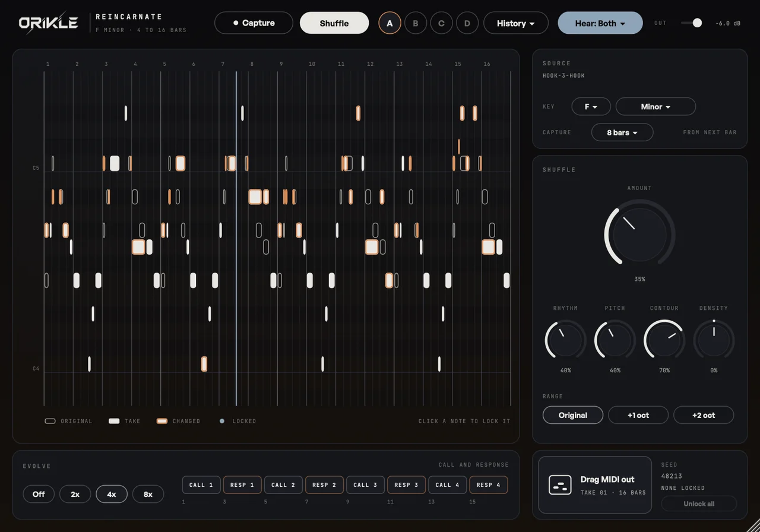
Task: Select the RESP 2 segment
Action: coord(325,485)
